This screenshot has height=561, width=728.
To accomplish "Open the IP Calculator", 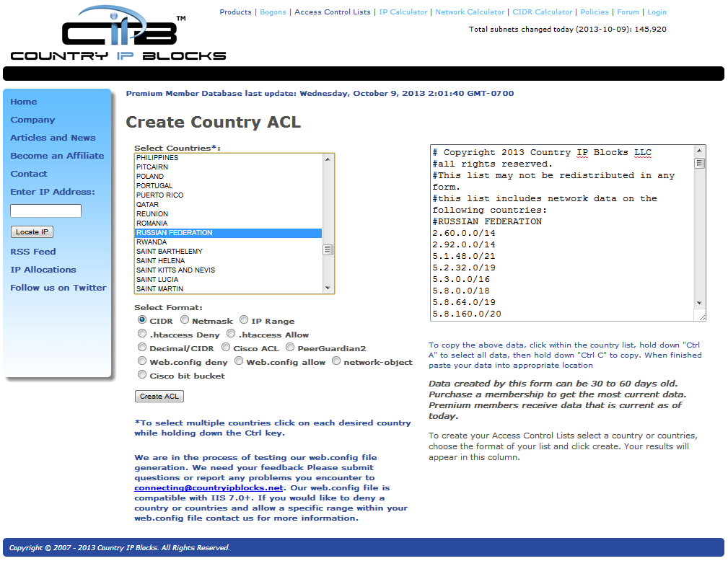I will [x=403, y=12].
